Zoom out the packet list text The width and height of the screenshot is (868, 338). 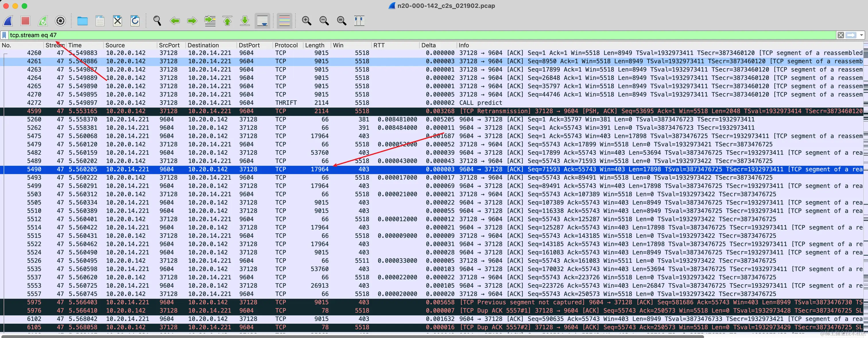coord(324,21)
